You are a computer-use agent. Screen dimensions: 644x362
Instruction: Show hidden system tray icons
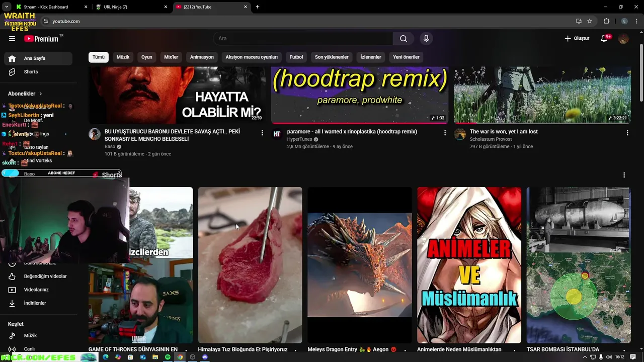[585, 357]
